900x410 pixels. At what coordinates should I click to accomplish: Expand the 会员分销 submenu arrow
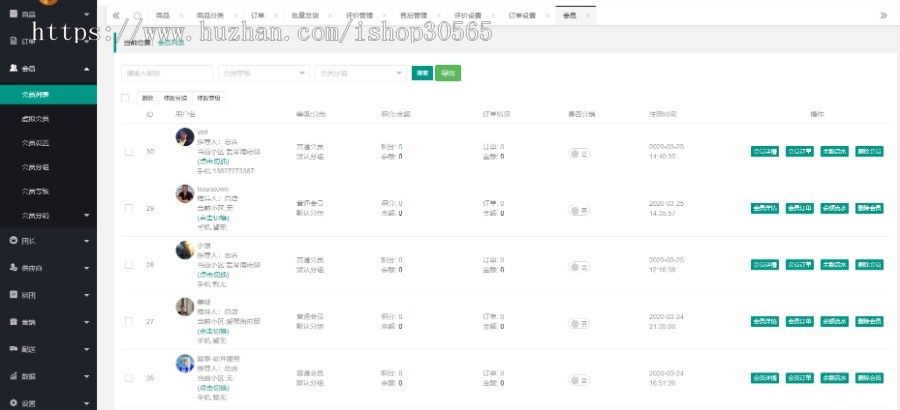coord(87,215)
